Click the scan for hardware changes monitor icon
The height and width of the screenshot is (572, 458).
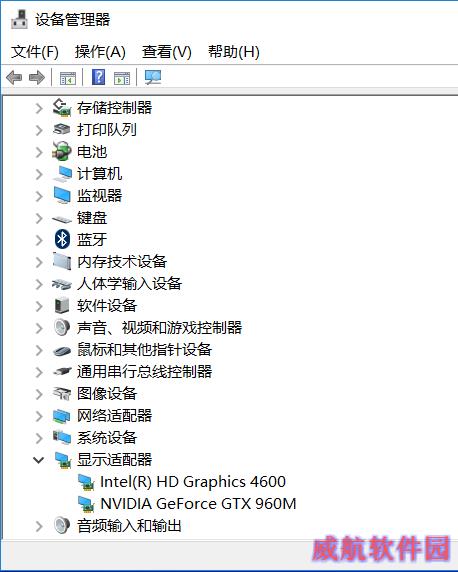[153, 77]
